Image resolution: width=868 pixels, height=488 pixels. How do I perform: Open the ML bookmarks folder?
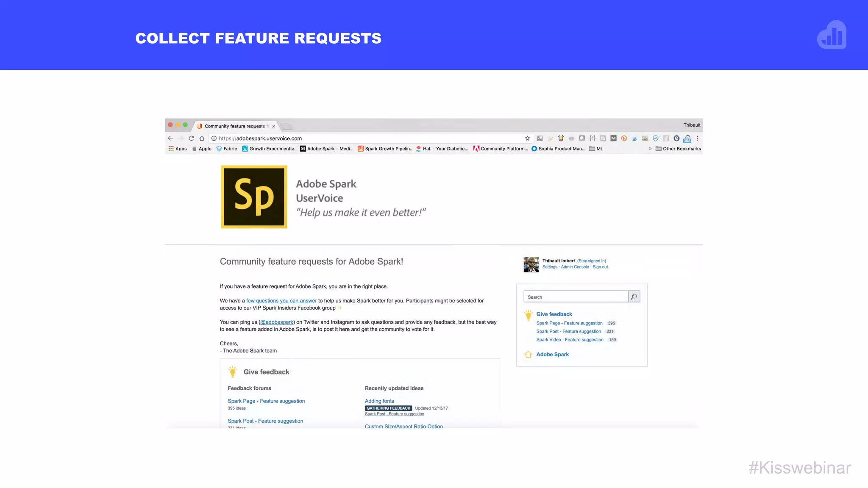tap(596, 149)
